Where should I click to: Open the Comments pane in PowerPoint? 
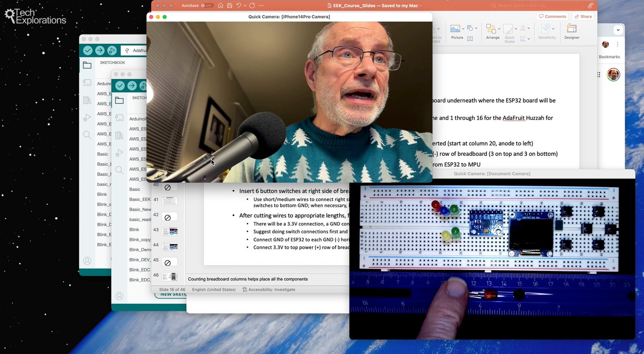click(552, 17)
